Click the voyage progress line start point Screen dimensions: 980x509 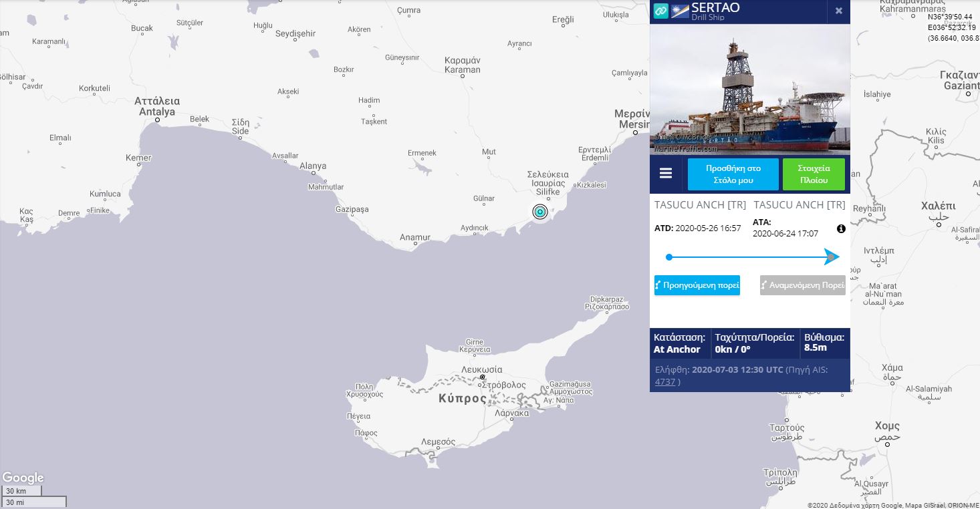669,257
